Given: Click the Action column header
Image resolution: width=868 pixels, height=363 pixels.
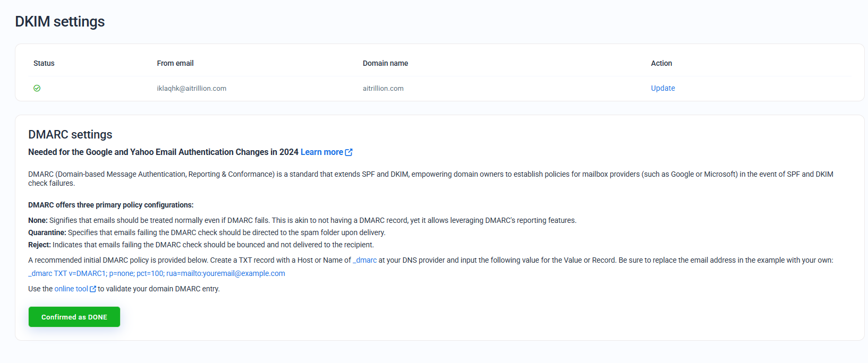Looking at the screenshot, I should 661,63.
